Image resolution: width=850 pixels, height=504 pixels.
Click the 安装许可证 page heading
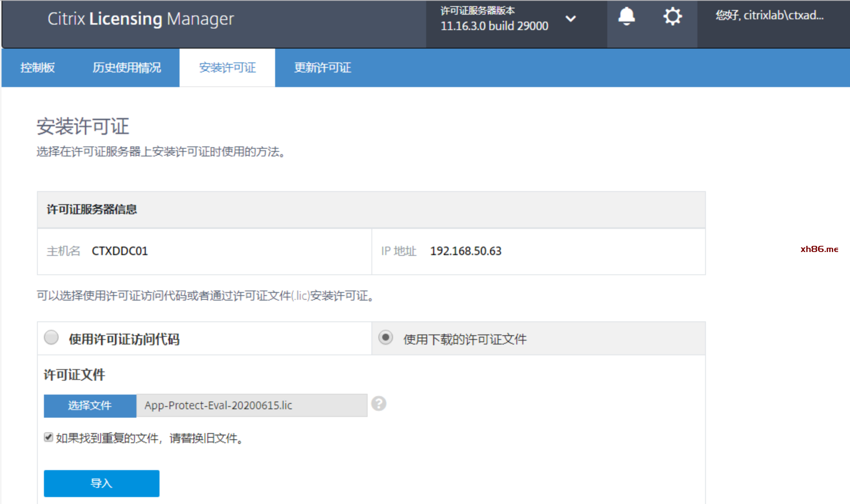83,126
